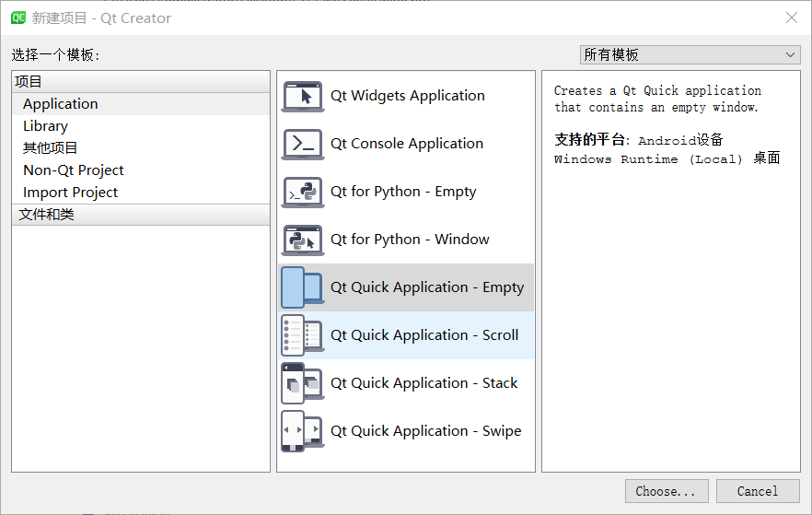The height and width of the screenshot is (515, 812).
Task: Click the Qt for Python Empty icon
Action: 302,192
